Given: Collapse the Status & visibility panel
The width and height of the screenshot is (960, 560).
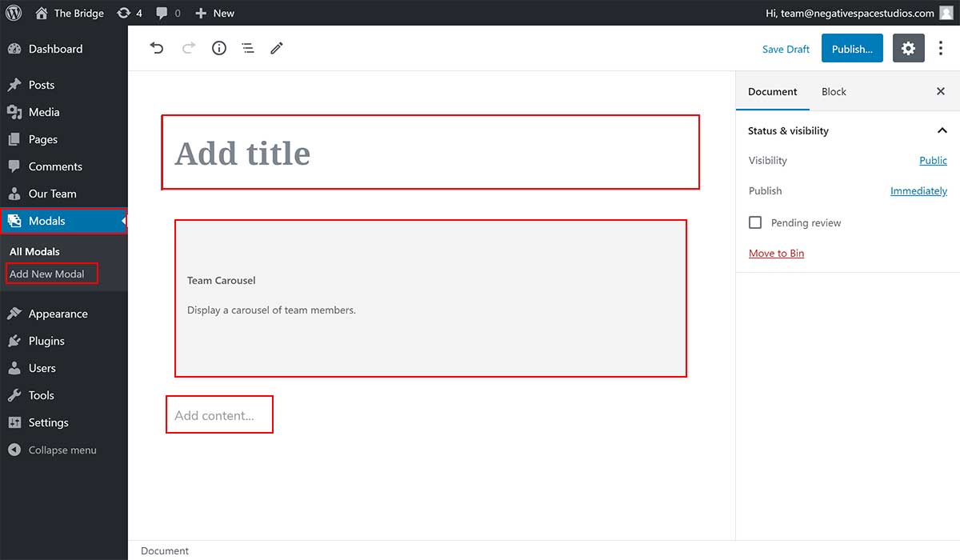Looking at the screenshot, I should [942, 130].
